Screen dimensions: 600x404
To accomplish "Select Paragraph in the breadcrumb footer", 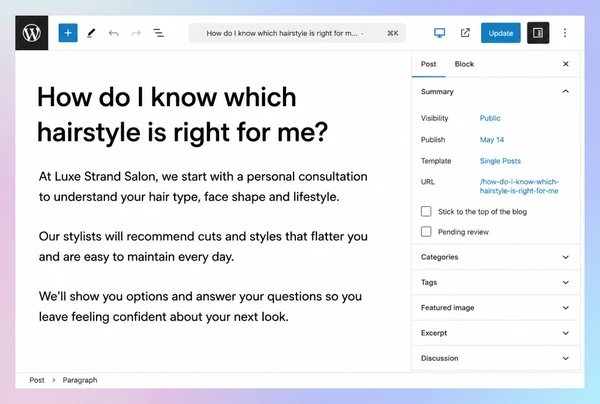I will 80,380.
